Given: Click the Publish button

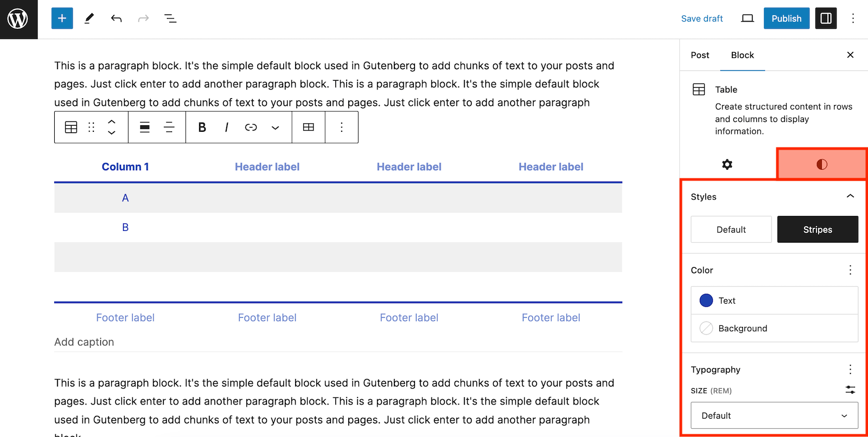Looking at the screenshot, I should pos(786,18).
